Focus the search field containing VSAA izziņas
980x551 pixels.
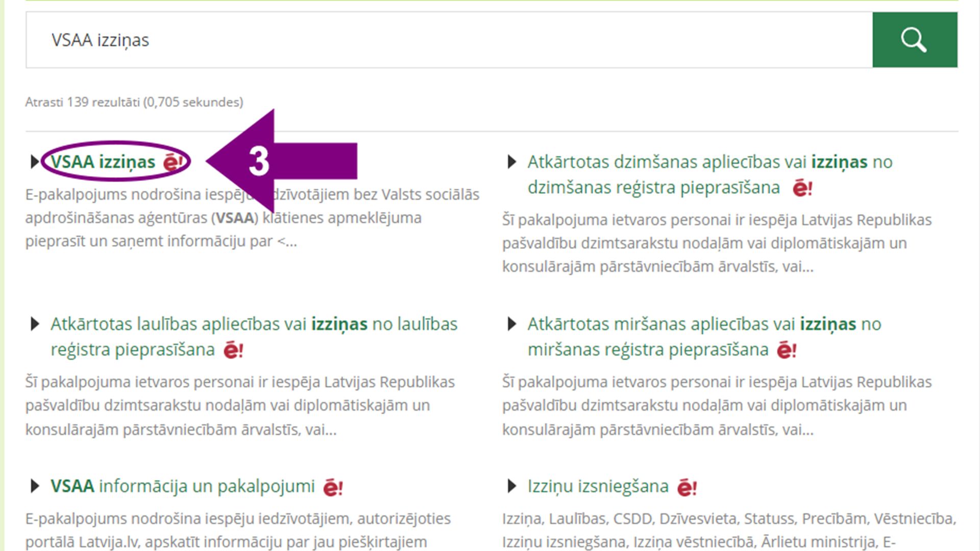(449, 40)
